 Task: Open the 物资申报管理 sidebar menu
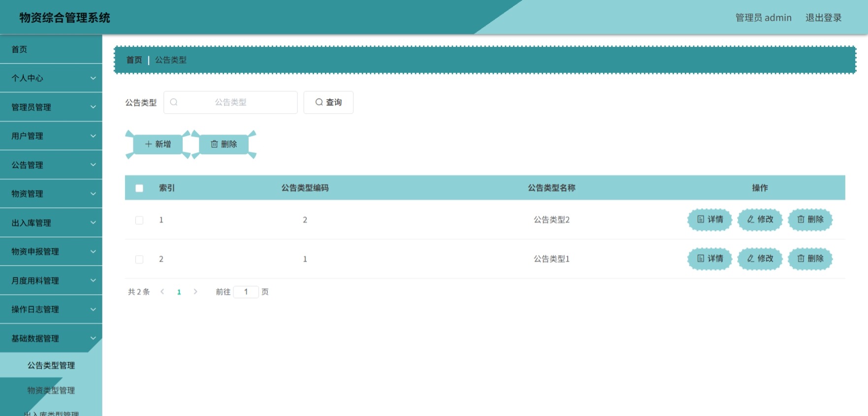tap(51, 251)
